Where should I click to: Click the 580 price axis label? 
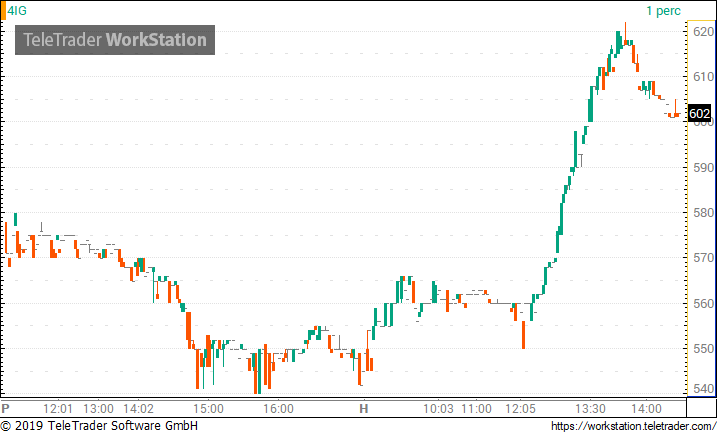(x=703, y=213)
